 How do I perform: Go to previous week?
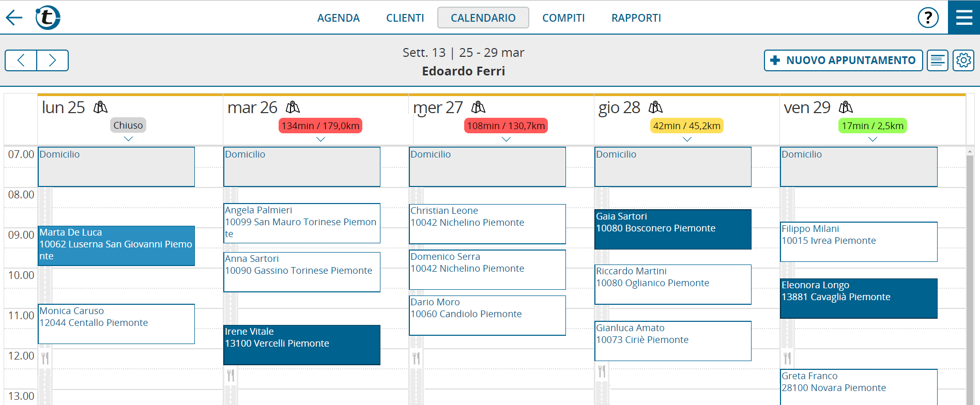click(21, 60)
